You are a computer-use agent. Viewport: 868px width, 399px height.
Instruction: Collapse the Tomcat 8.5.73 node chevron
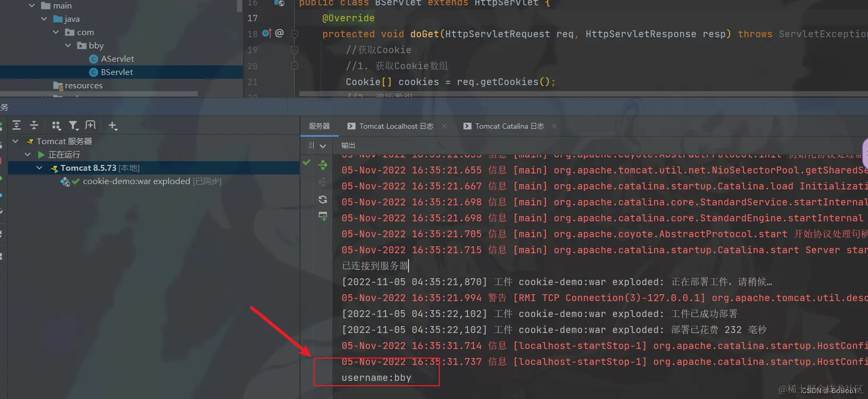(39, 168)
